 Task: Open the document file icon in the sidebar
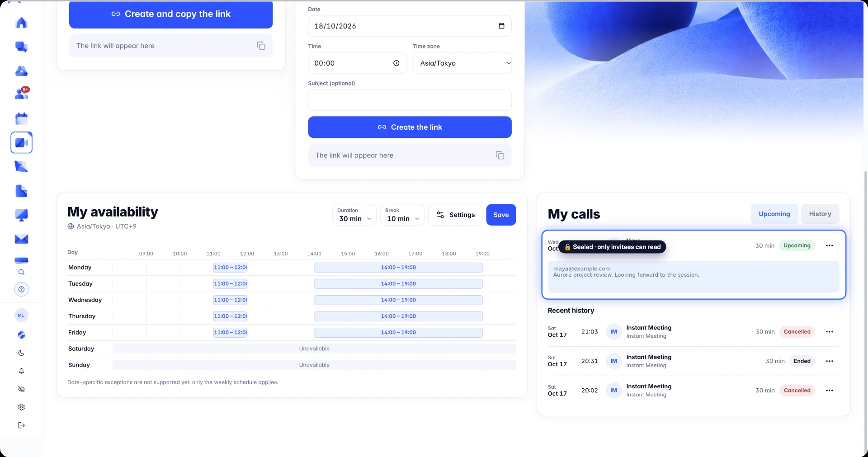tap(21, 191)
